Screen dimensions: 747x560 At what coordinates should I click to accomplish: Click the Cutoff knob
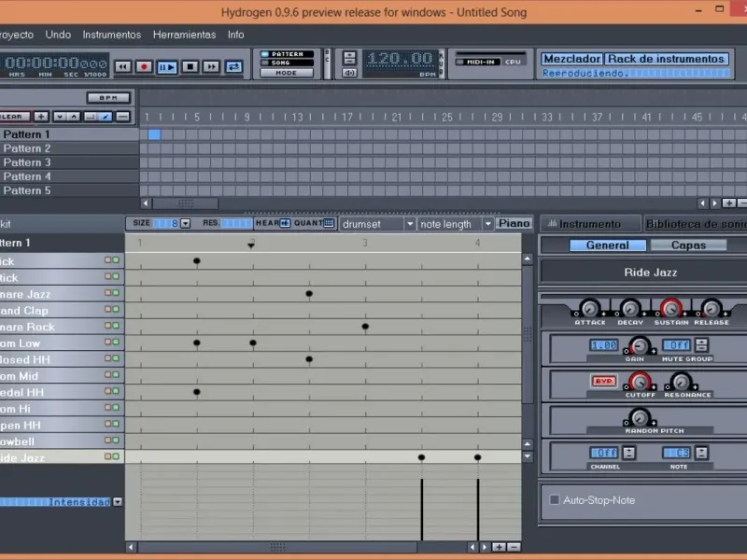[x=640, y=382]
